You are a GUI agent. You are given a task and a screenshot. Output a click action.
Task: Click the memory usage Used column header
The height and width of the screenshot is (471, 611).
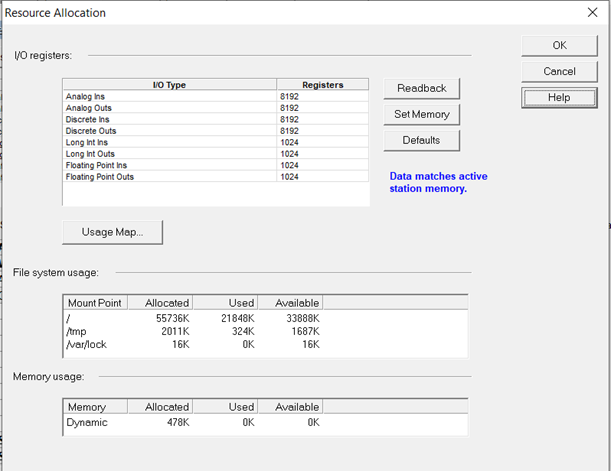click(x=225, y=407)
